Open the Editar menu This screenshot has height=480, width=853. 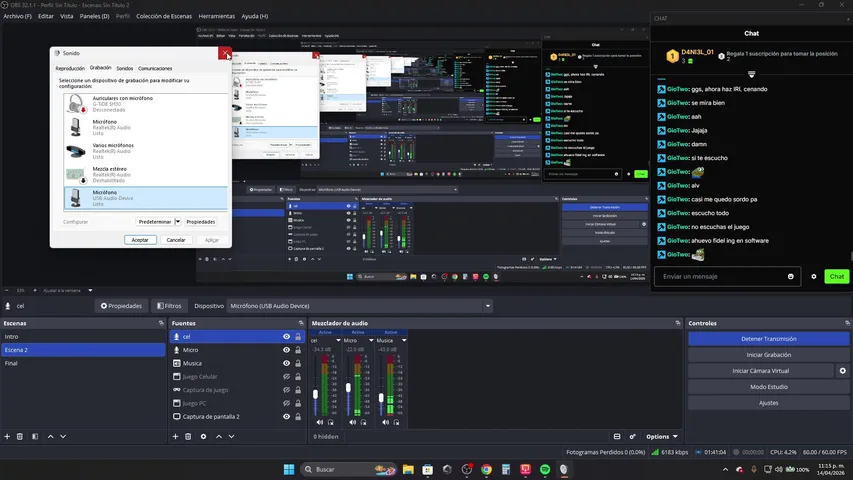point(46,16)
